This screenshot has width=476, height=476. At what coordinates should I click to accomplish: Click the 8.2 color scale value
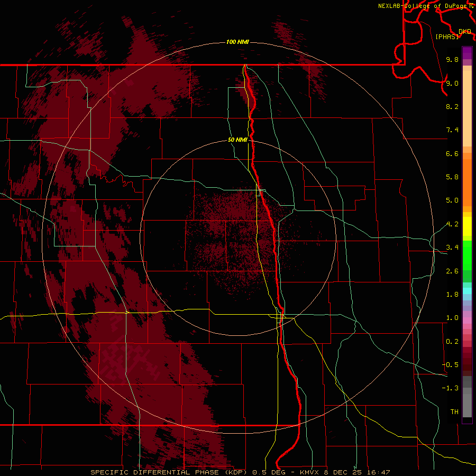pos(452,106)
